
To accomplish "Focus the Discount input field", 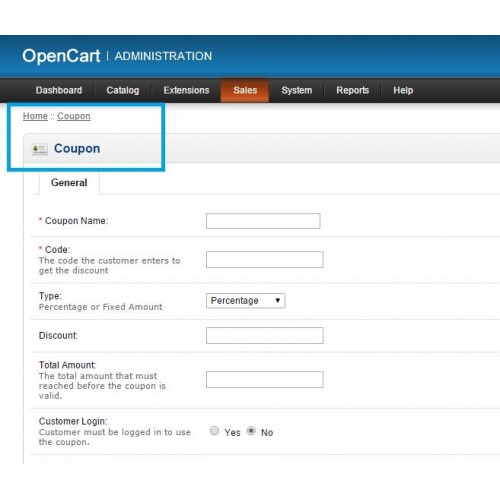I will (265, 335).
